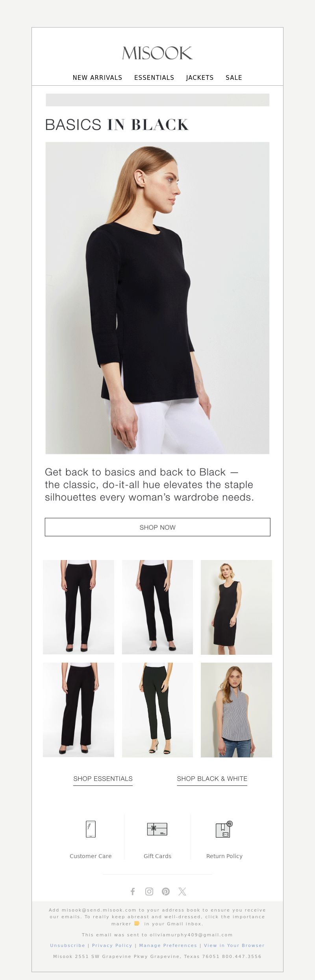Open the Facebook social icon
Image resolution: width=315 pixels, height=980 pixels.
[x=133, y=892]
